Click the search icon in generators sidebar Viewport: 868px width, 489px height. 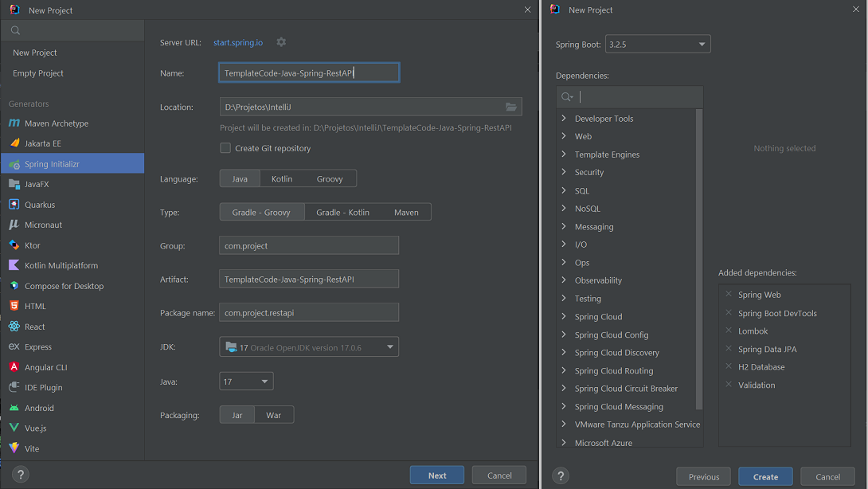15,30
